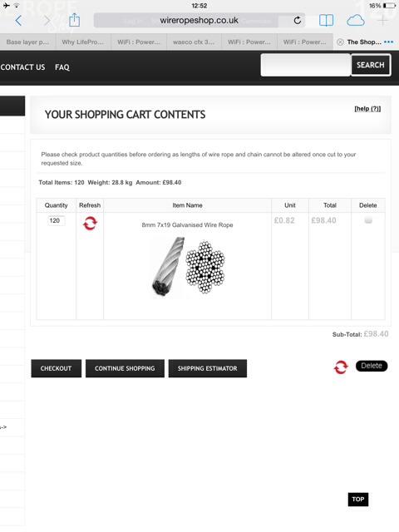Open the help (?) link
Image resolution: width=399 pixels, height=532 pixels.
coord(367,109)
